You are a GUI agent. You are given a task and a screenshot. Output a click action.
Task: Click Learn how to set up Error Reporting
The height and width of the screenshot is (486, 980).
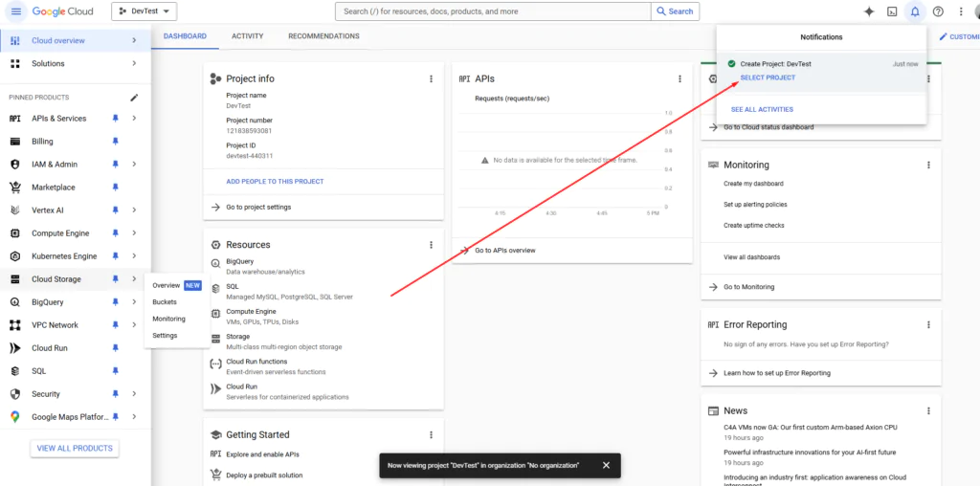777,373
